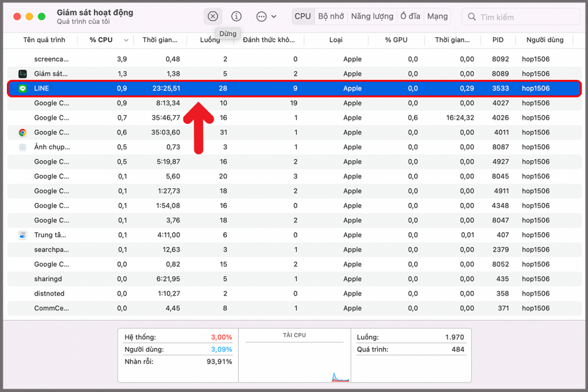Expand the ellipsis button's dropdown chevron
The height and width of the screenshot is (392, 588).
tap(274, 16)
